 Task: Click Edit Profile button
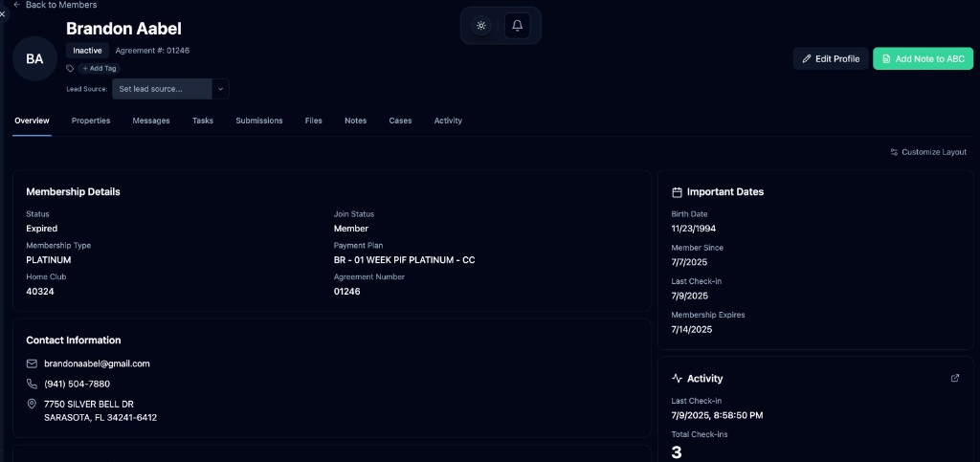831,58
